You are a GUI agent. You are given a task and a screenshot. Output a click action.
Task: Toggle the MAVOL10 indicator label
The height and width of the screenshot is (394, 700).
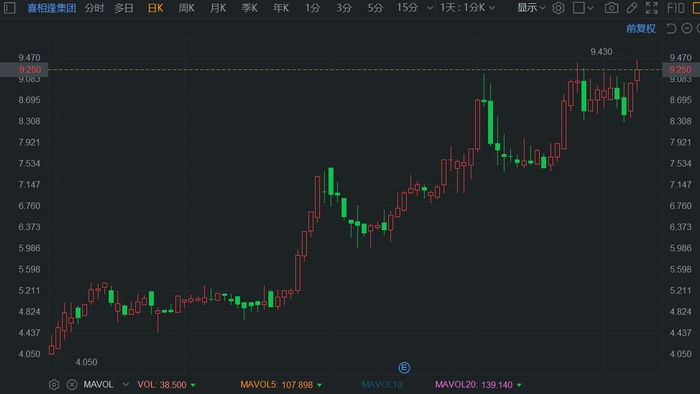click(383, 385)
